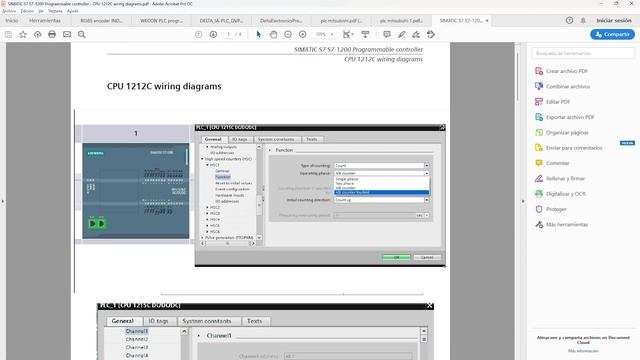Click the save file icon
This screenshot has width=640, height=360.
click(x=8, y=34)
